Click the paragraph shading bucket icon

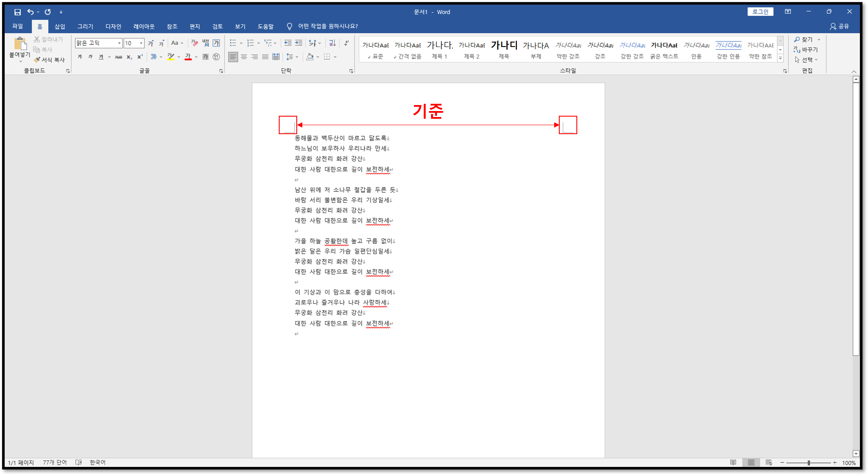[x=310, y=57]
